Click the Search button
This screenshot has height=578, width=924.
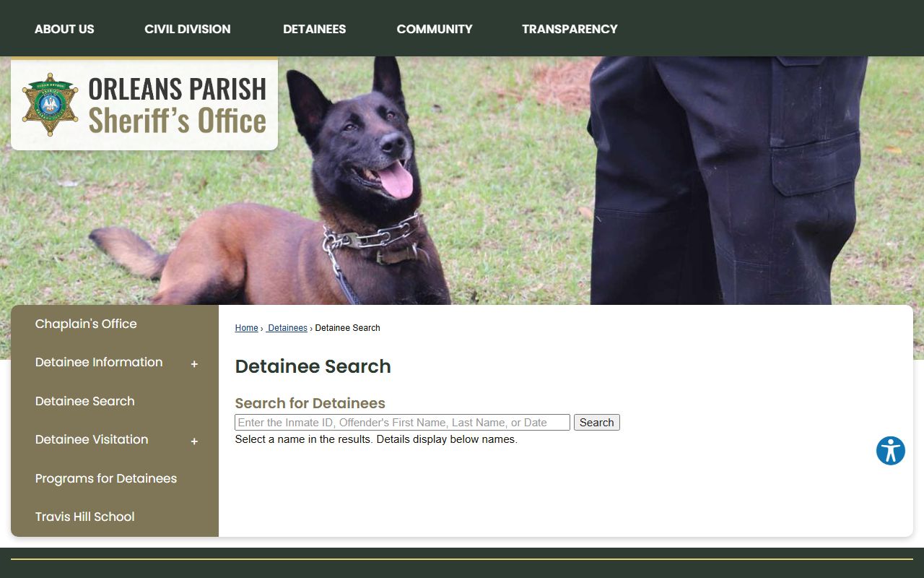coord(596,423)
